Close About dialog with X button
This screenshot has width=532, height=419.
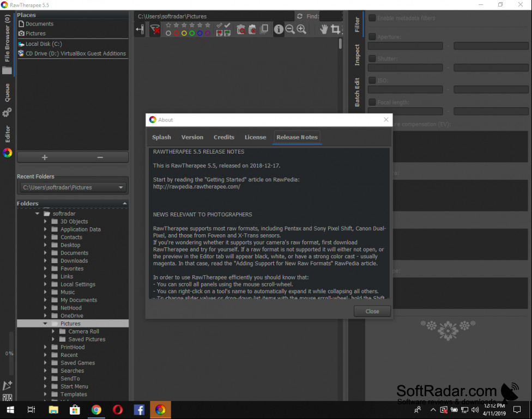[x=386, y=120]
